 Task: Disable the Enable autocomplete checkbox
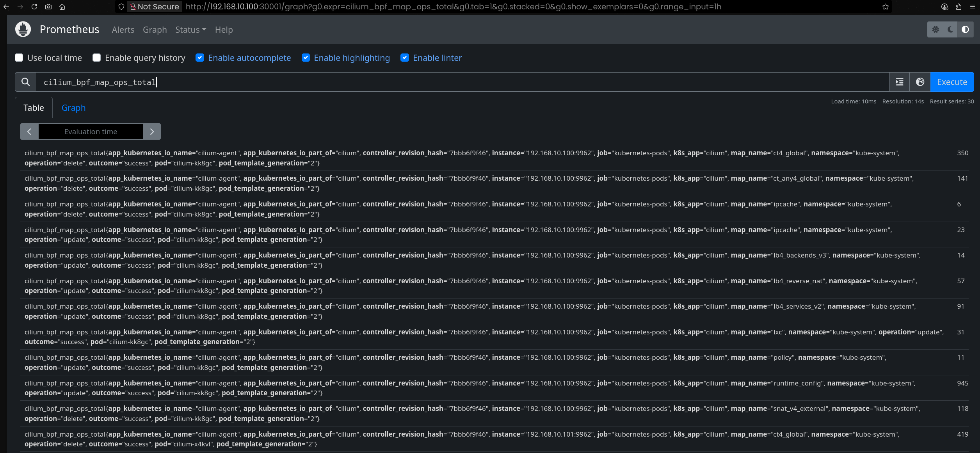(200, 58)
